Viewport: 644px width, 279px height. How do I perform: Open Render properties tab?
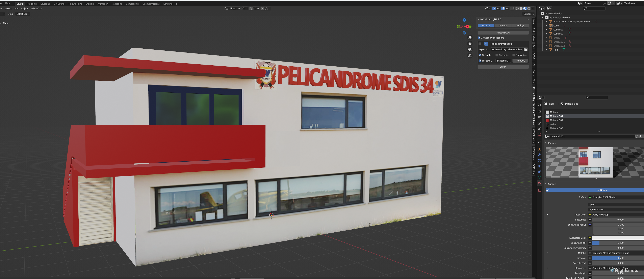[x=540, y=112]
